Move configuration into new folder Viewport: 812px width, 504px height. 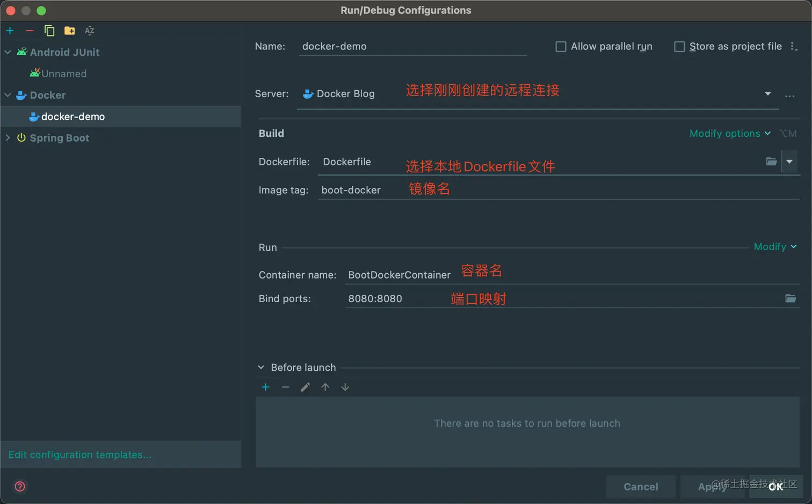[x=69, y=31]
